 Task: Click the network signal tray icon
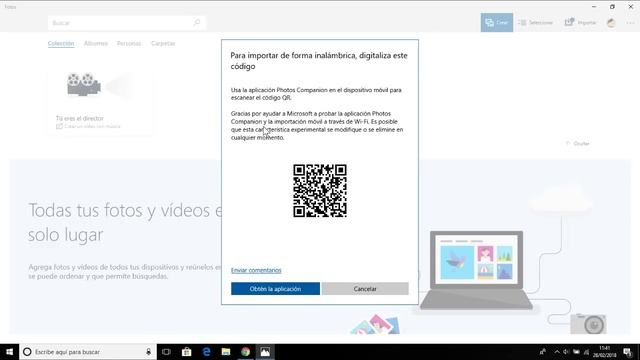pos(587,351)
